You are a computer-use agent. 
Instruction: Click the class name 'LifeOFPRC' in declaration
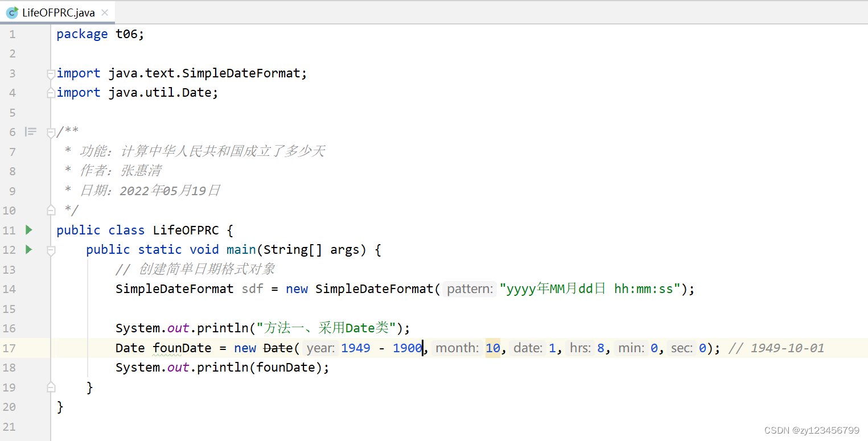[x=186, y=230]
